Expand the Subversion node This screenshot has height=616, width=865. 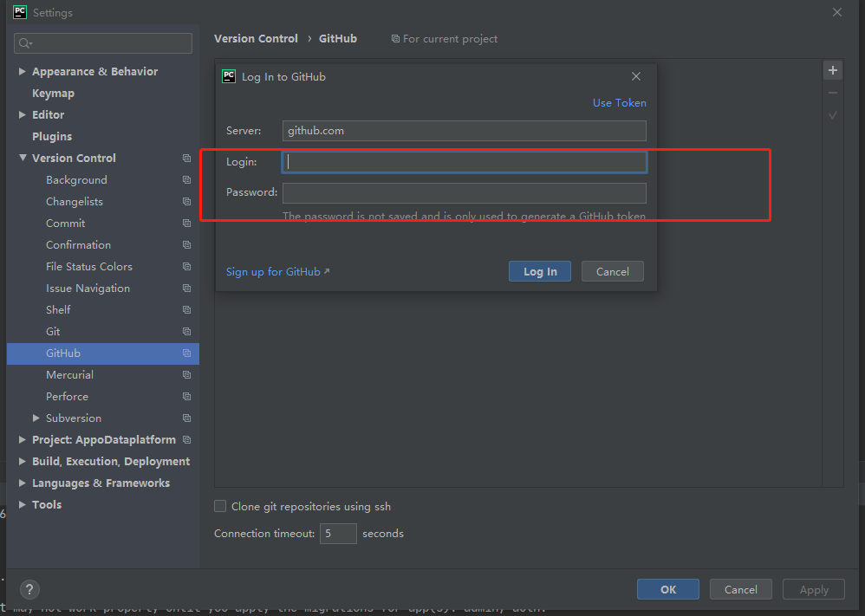(x=36, y=418)
